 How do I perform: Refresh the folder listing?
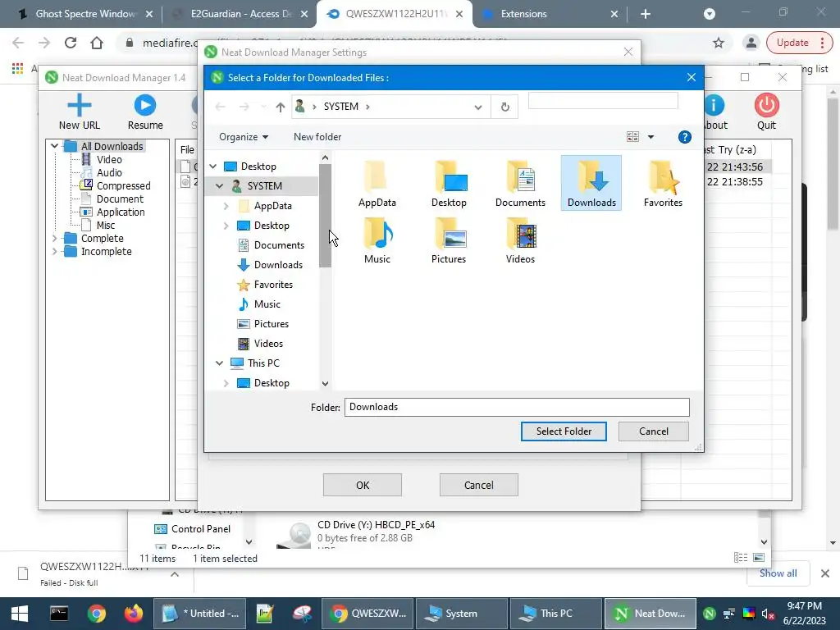click(x=505, y=107)
